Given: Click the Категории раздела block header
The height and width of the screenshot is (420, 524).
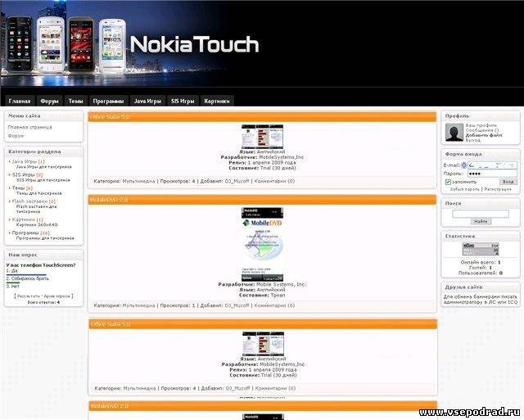Looking at the screenshot, I should (x=43, y=151).
